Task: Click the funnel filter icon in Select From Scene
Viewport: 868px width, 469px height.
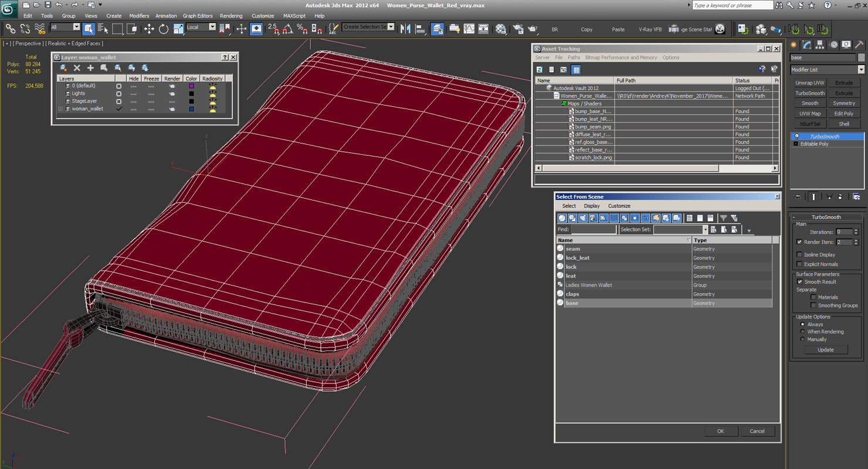Action: point(723,218)
